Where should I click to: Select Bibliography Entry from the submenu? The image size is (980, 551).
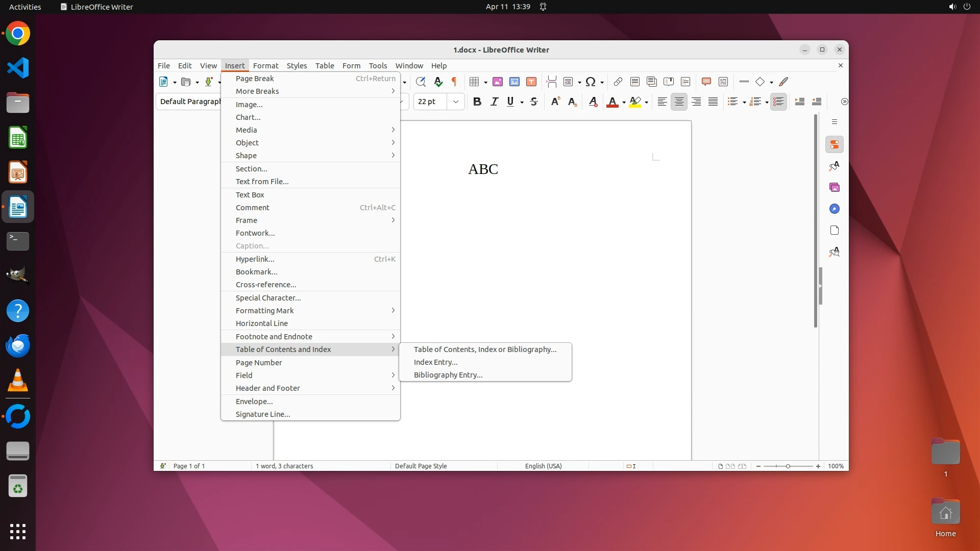[448, 375]
